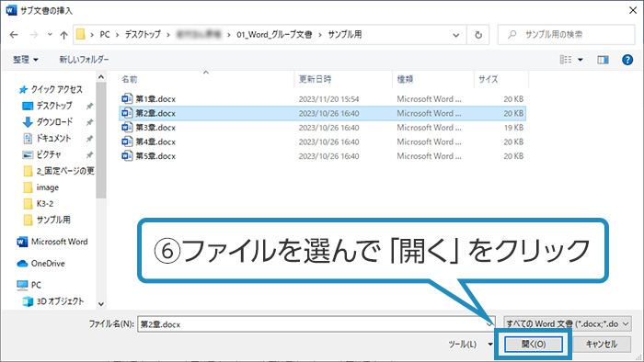Open help with the question mark icon
The width and height of the screenshot is (644, 362).
[627, 60]
